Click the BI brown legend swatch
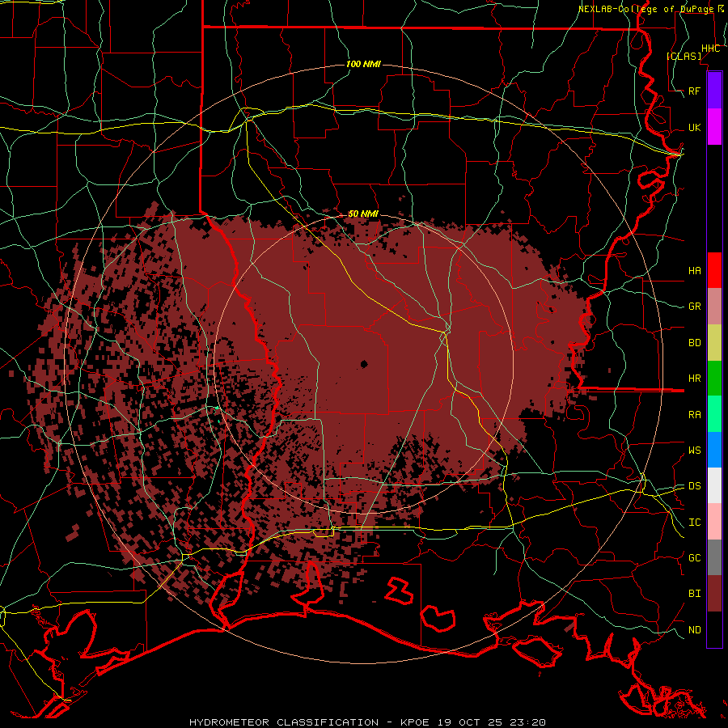This screenshot has height=728, width=728. tap(714, 594)
